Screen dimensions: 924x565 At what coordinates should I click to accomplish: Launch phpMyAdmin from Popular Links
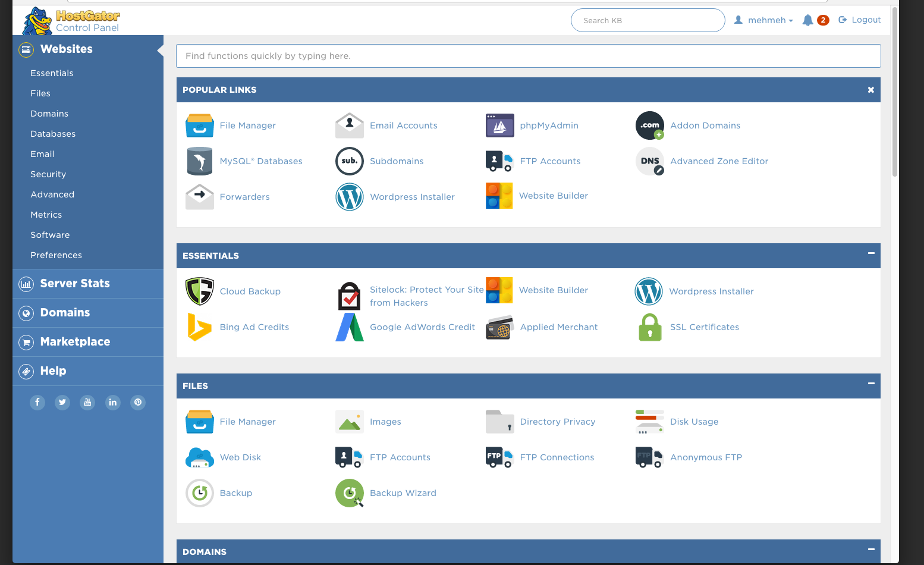click(499, 125)
